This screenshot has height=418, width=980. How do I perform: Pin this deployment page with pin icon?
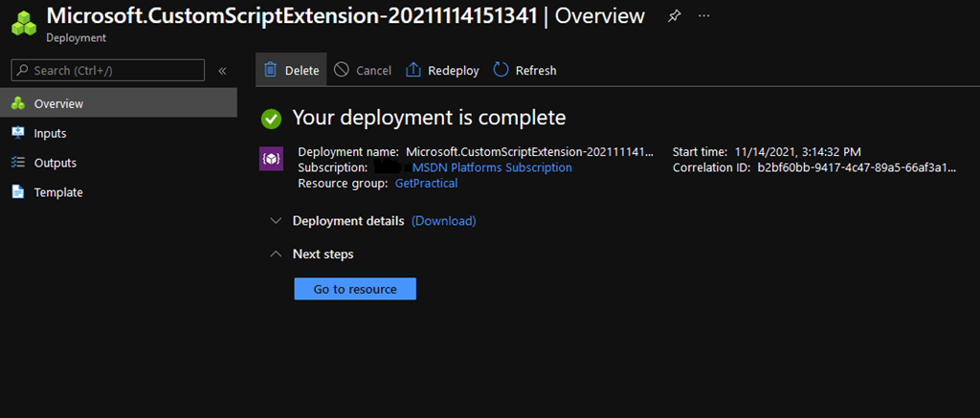[674, 17]
